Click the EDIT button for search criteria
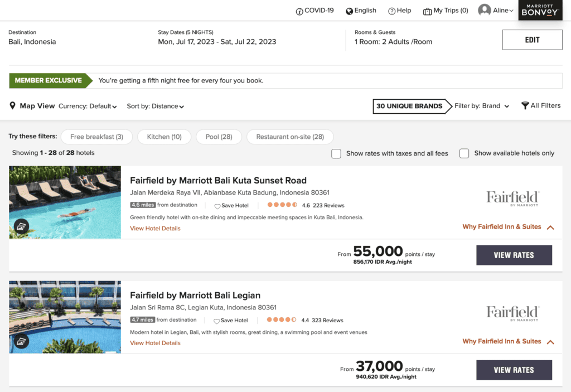 tap(532, 39)
